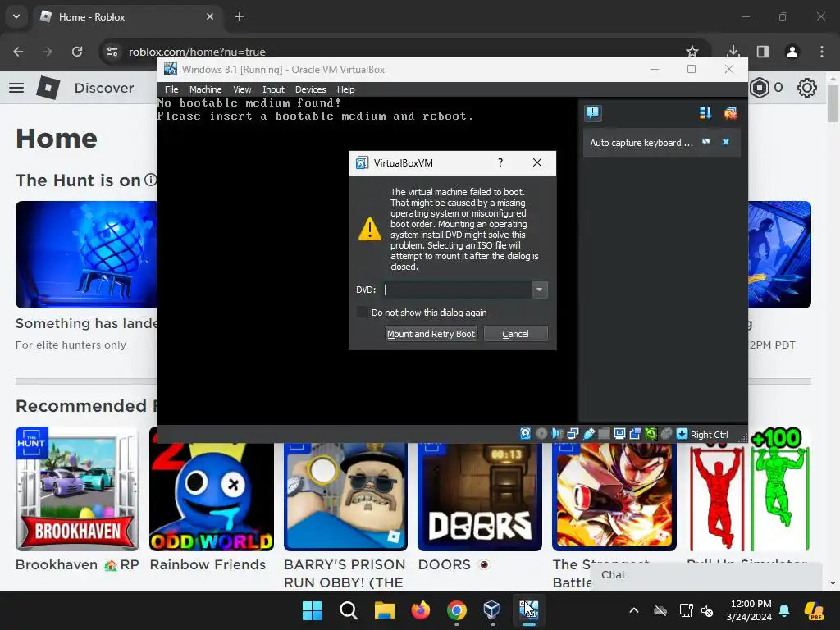This screenshot has height=630, width=840.
Task: Click the hard disk activity status icon
Action: (526, 434)
